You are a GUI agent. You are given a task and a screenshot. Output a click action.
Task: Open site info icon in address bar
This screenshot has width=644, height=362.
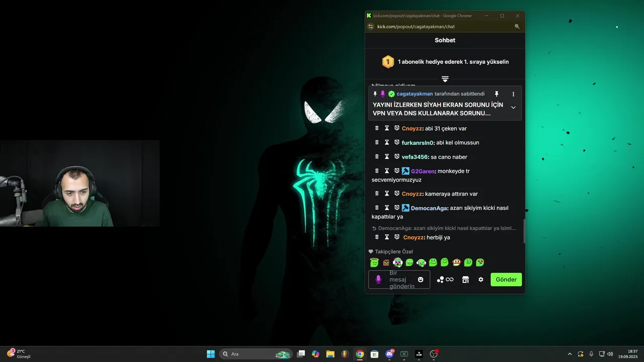pos(371,27)
